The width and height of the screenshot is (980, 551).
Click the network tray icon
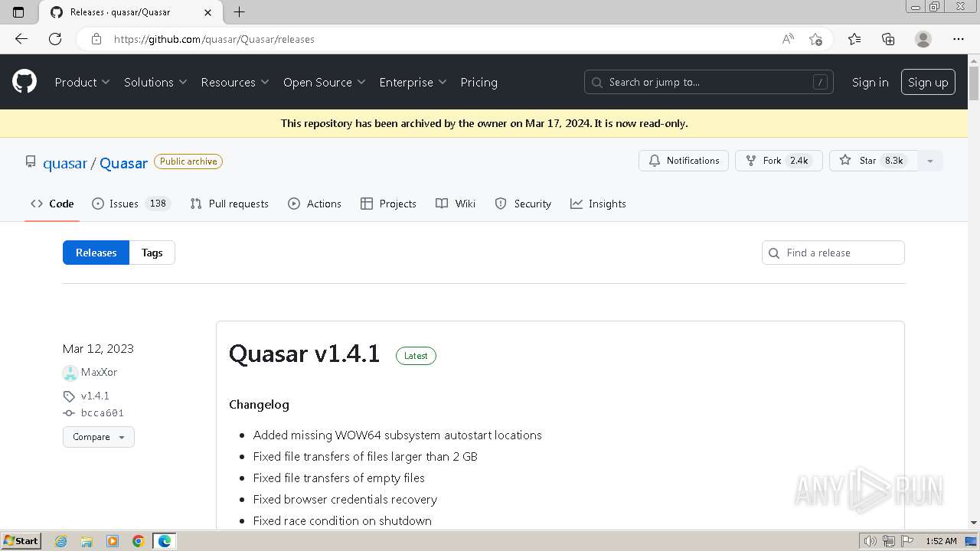[889, 541]
